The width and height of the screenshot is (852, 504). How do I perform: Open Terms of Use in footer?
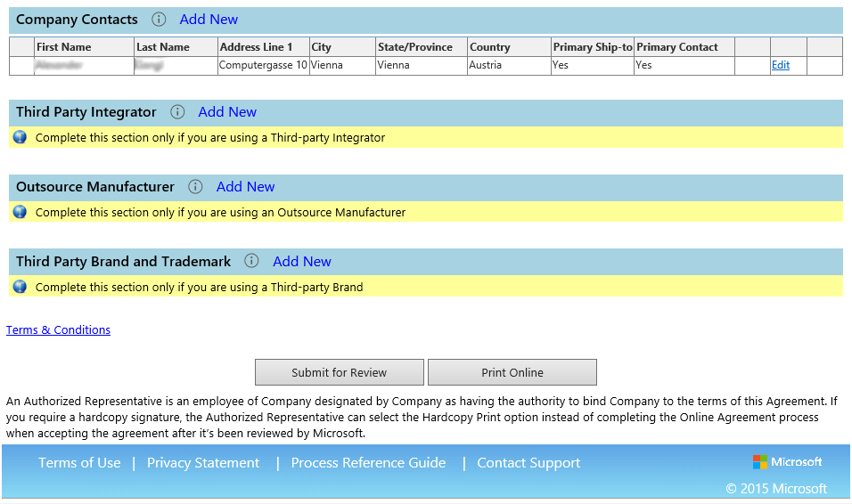point(79,463)
